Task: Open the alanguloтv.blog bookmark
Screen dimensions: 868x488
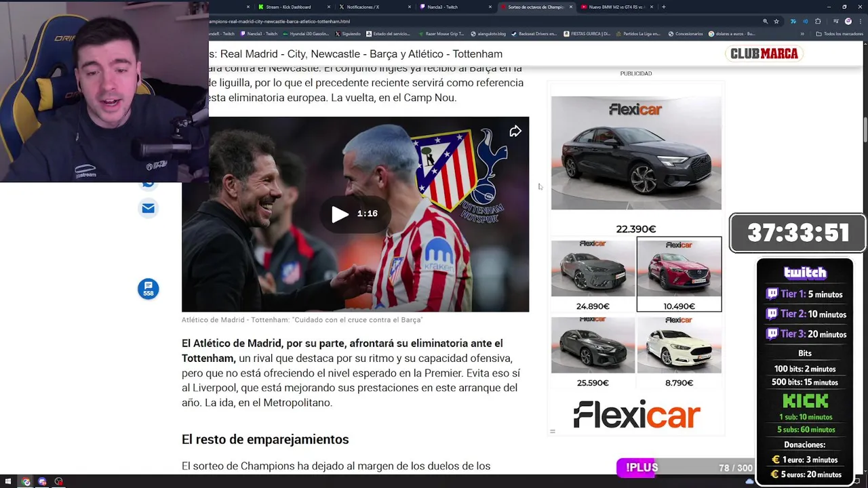Action: [488, 33]
